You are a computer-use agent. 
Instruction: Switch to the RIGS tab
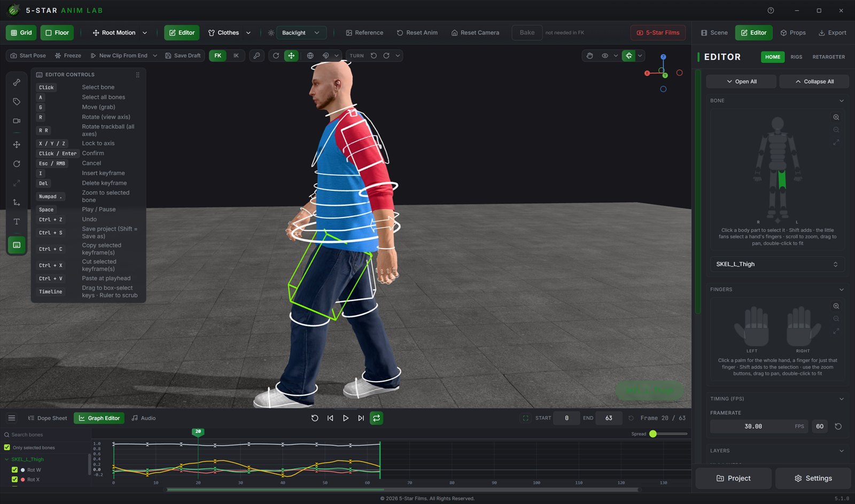pyautogui.click(x=796, y=57)
